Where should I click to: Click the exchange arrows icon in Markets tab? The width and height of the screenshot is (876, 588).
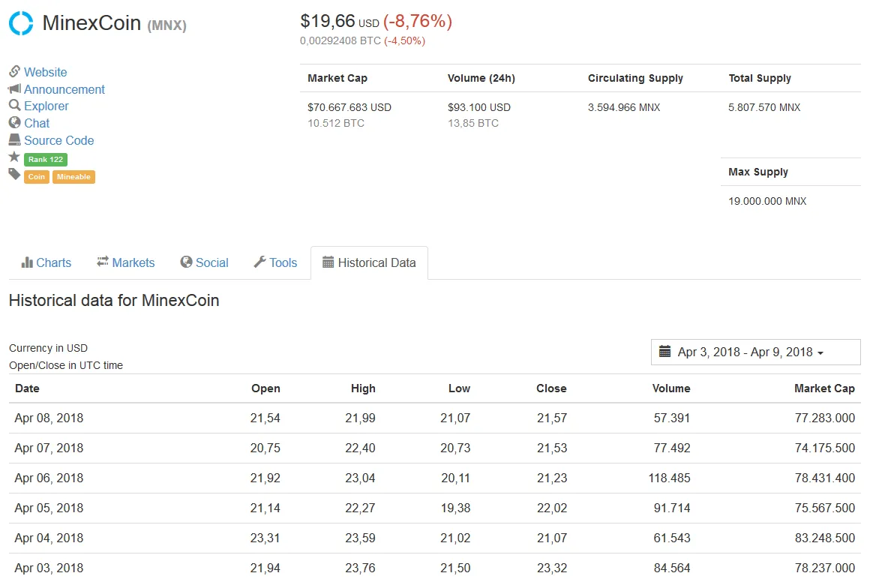coord(102,262)
